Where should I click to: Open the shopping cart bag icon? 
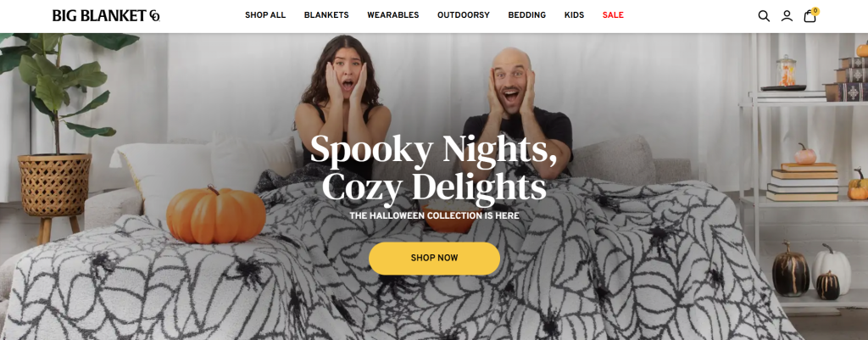[x=810, y=16]
